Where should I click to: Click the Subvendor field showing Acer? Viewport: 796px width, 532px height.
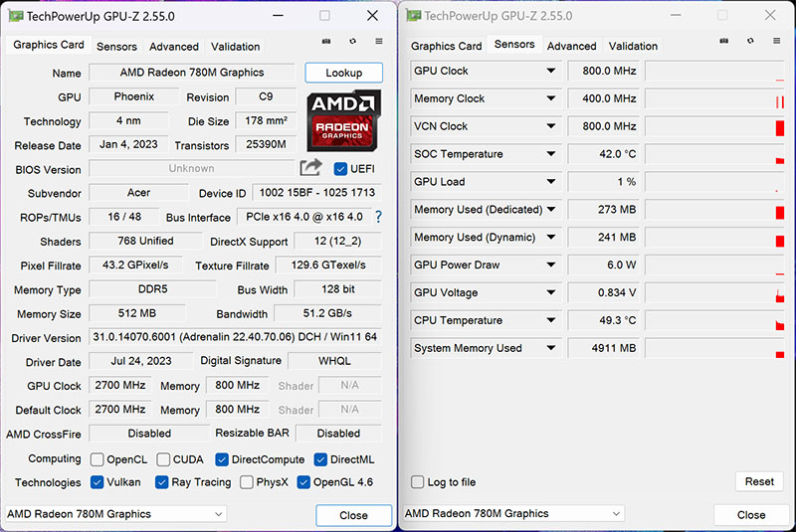click(138, 193)
